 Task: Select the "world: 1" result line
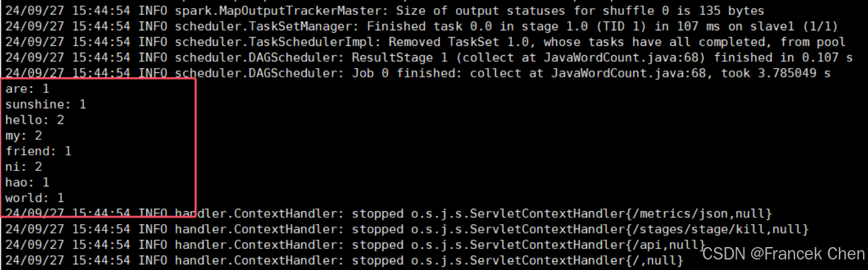pyautogui.click(x=35, y=198)
